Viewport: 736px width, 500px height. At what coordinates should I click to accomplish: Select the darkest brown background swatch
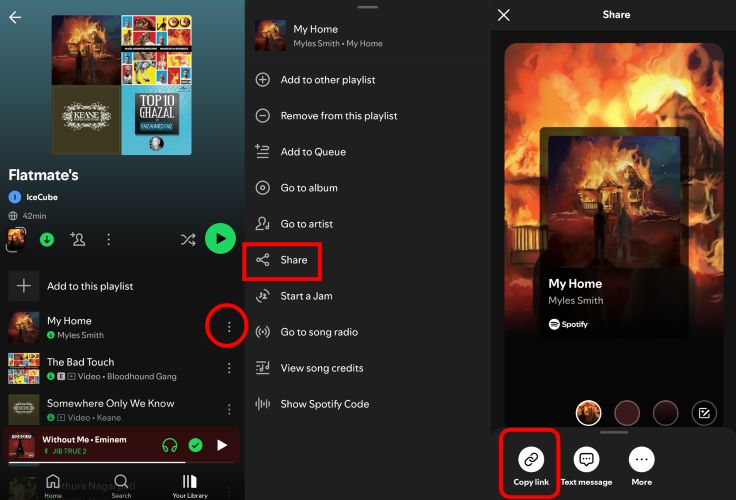(x=665, y=413)
